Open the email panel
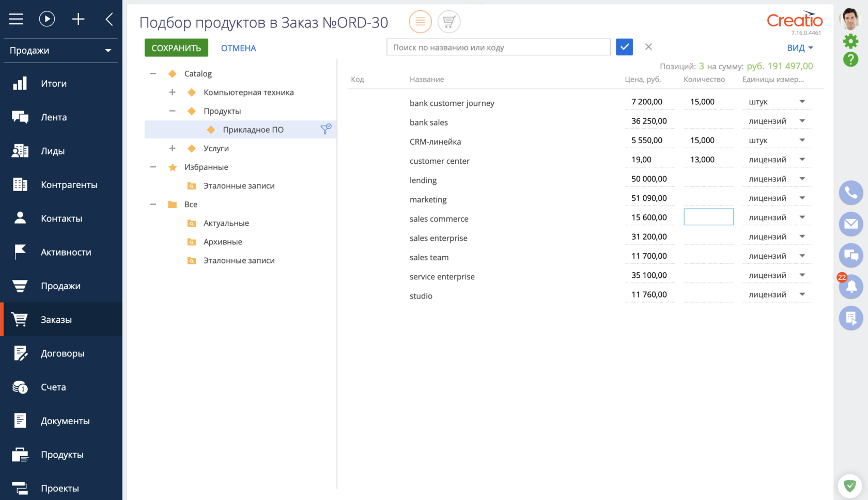868x500 pixels. click(851, 224)
